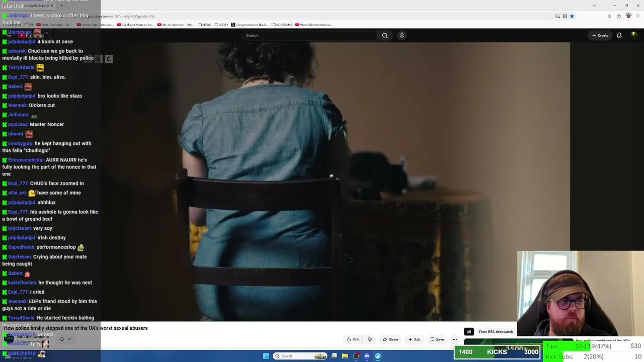
Task: Dislike the video with thumbs down
Action: coord(370,339)
